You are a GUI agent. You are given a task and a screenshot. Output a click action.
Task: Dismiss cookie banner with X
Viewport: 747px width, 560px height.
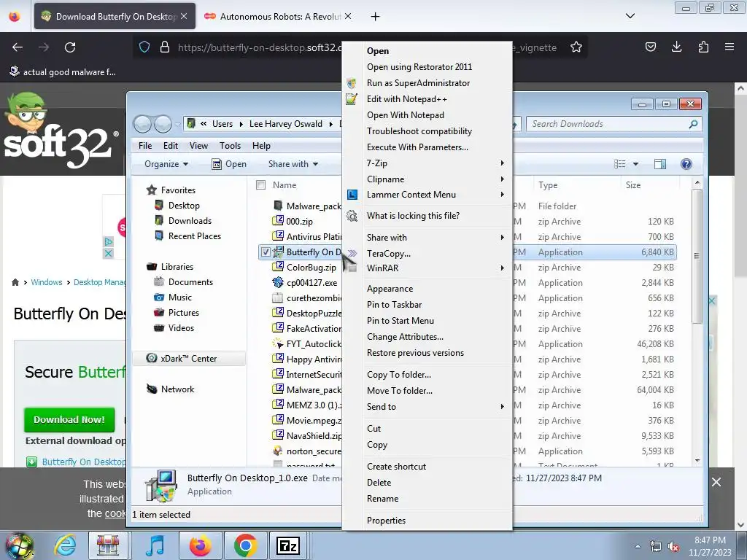point(716,482)
